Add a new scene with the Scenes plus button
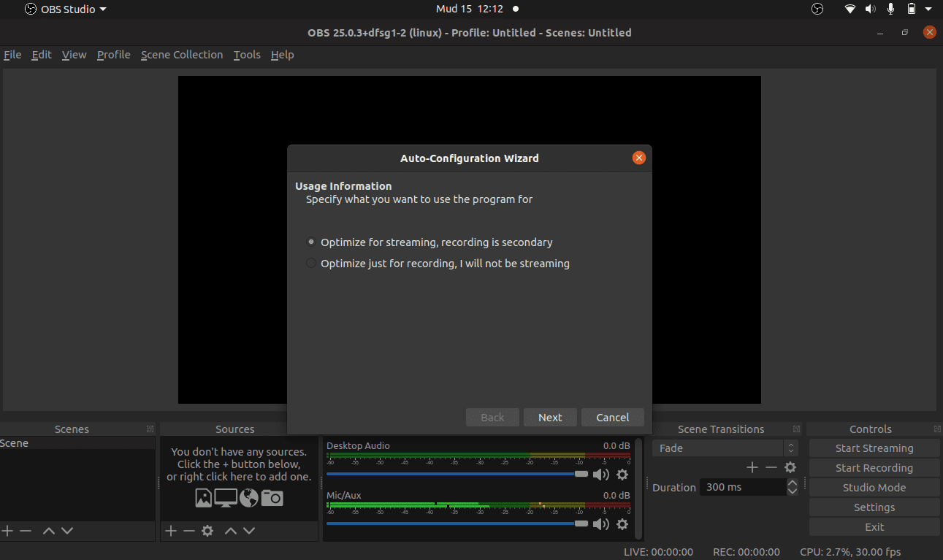Viewport: 943px width, 560px height. pyautogui.click(x=7, y=531)
